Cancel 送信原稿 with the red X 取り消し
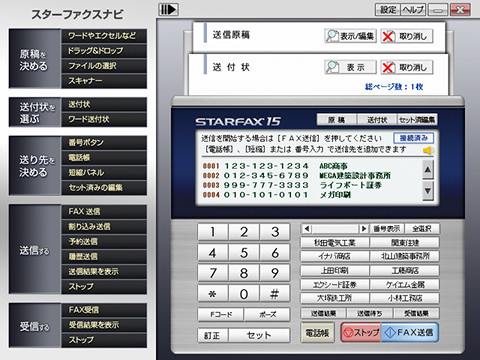 407,36
